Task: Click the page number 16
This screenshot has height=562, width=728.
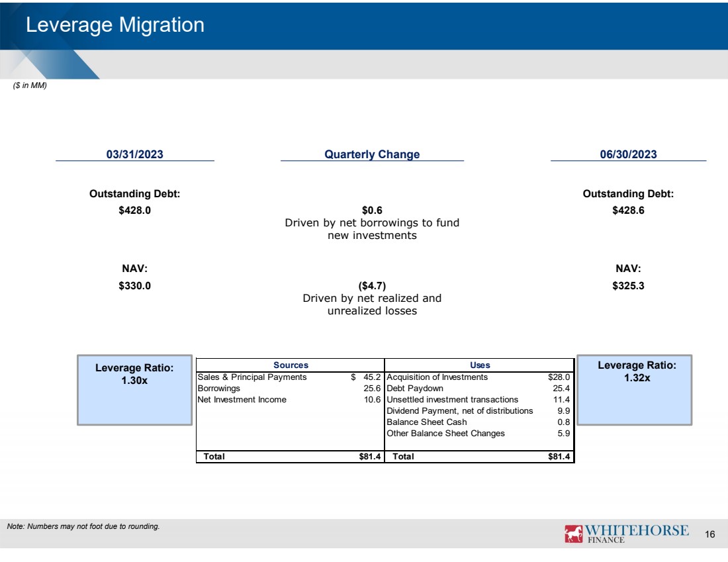Action: pyautogui.click(x=710, y=534)
